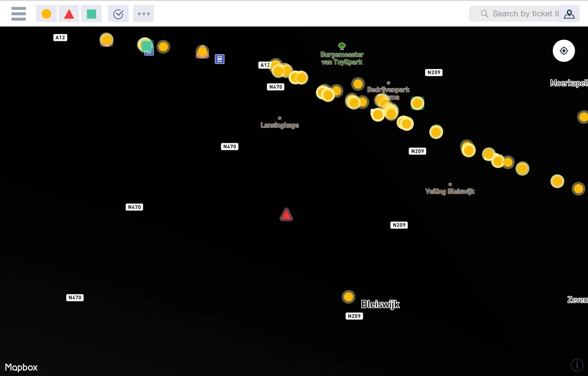
Task: Center map on my location
Action: coord(564,51)
